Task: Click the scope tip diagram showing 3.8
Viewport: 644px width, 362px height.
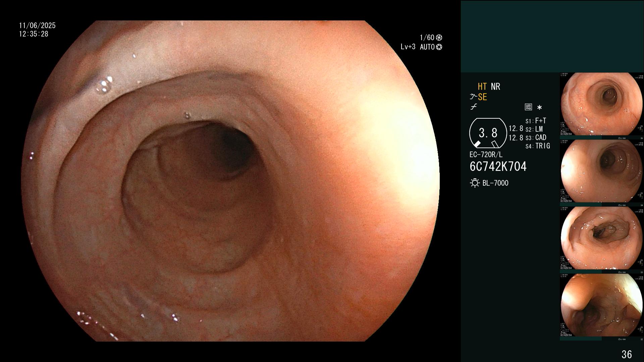Action: [488, 133]
